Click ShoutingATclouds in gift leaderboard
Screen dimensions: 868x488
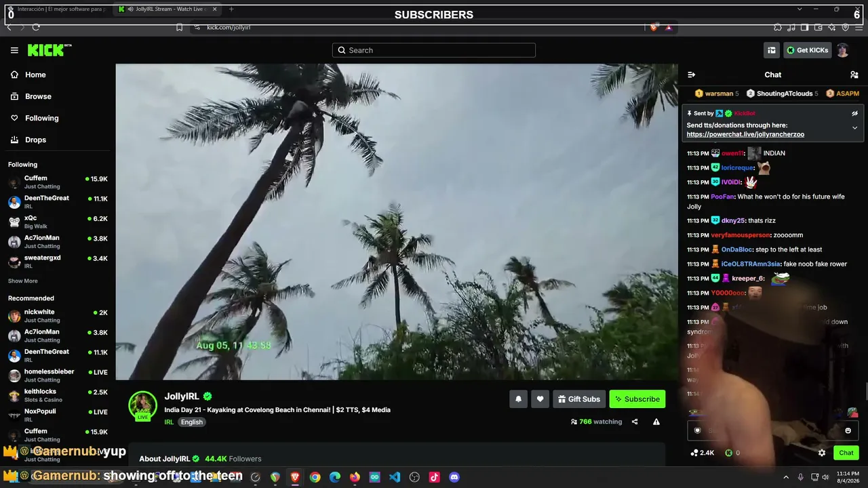tap(783, 94)
